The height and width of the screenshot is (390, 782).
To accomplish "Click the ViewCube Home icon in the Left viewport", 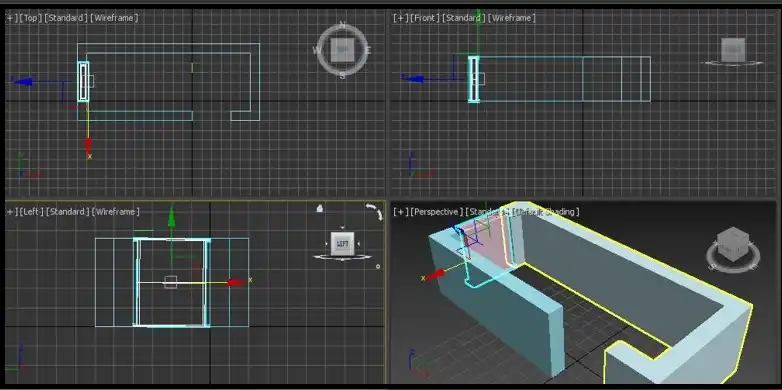I will tap(320, 208).
